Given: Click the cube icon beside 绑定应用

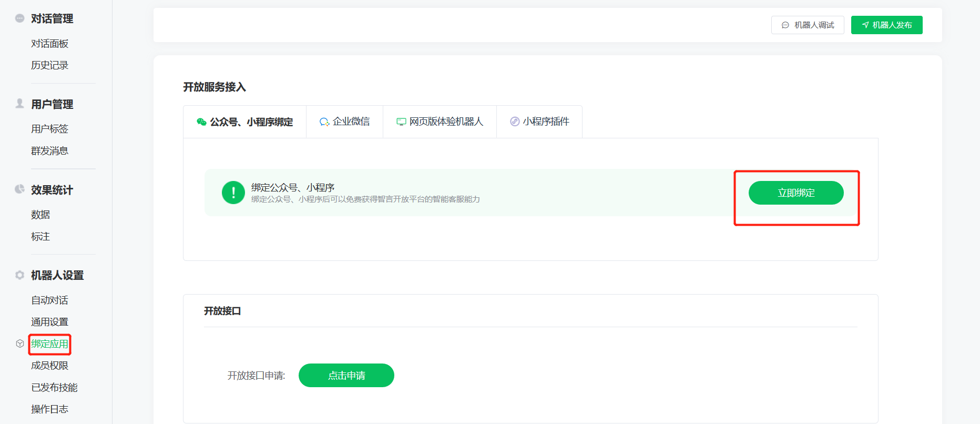Looking at the screenshot, I should pos(20,344).
